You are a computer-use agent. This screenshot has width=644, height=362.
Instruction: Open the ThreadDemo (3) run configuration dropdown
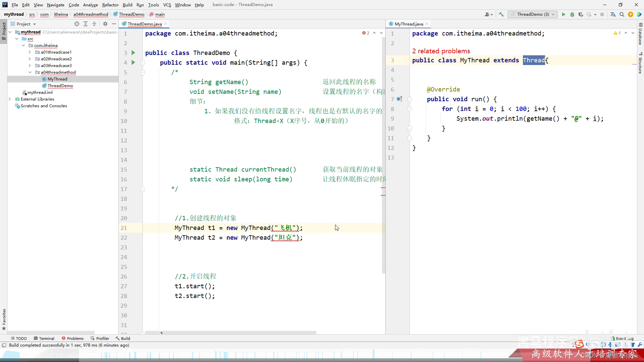pos(533,14)
